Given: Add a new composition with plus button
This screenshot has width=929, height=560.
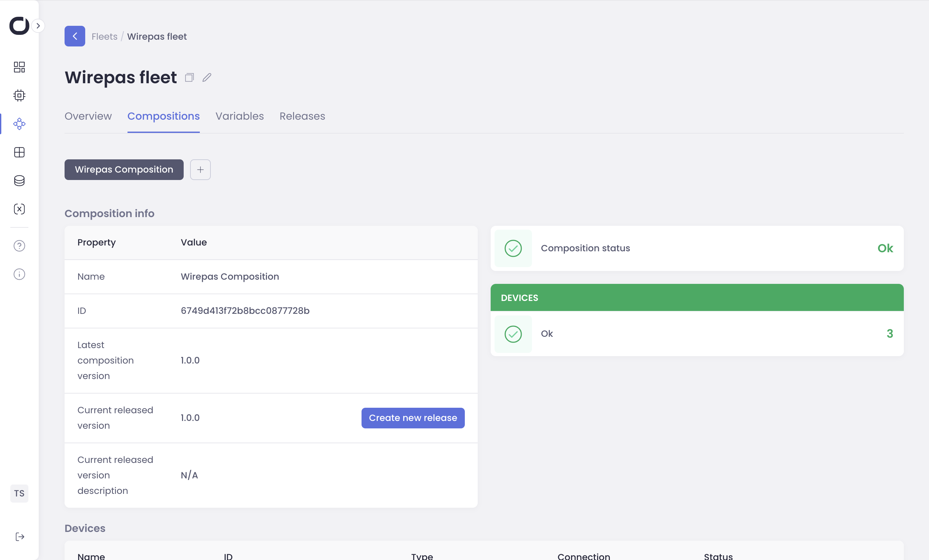Looking at the screenshot, I should [200, 170].
